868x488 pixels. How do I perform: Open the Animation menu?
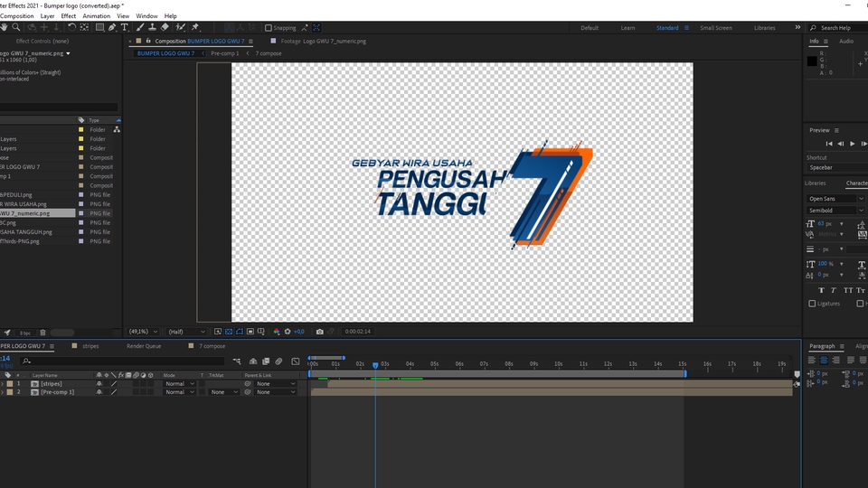pyautogui.click(x=97, y=16)
